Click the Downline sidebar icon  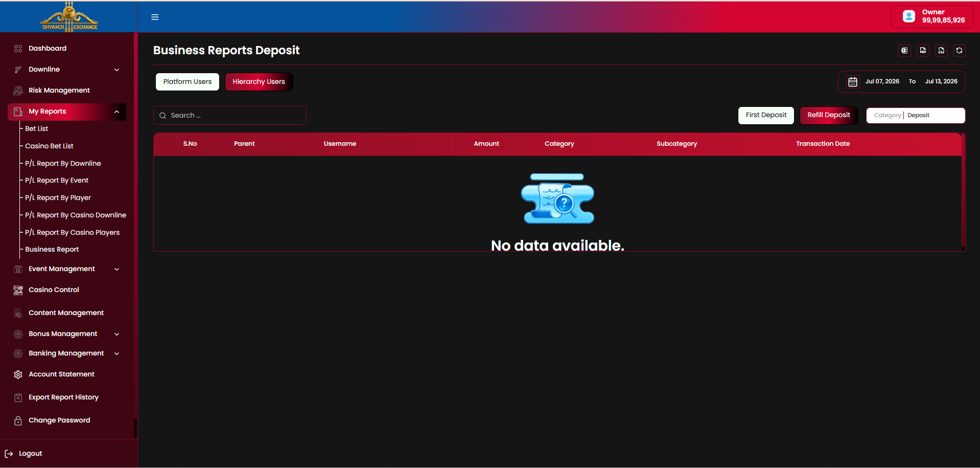(18, 70)
